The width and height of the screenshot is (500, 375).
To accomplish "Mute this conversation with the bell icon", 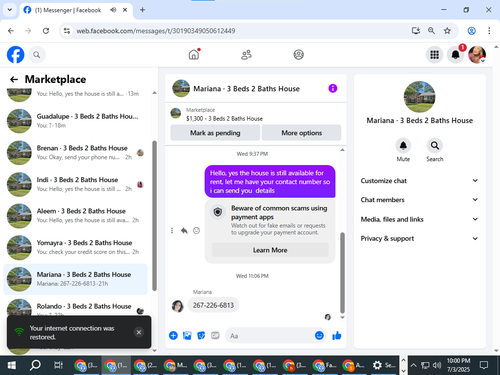I will pos(403,146).
